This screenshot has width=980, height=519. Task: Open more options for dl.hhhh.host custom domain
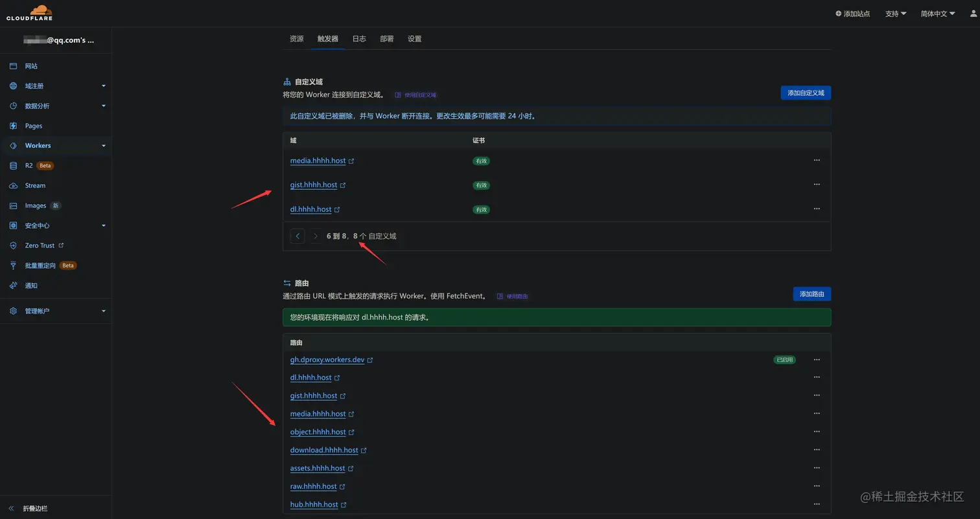[x=817, y=209]
